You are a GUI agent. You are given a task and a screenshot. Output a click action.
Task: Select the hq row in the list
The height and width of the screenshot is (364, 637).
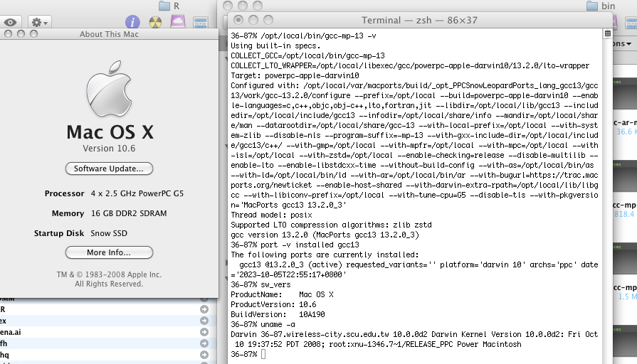click(x=108, y=355)
